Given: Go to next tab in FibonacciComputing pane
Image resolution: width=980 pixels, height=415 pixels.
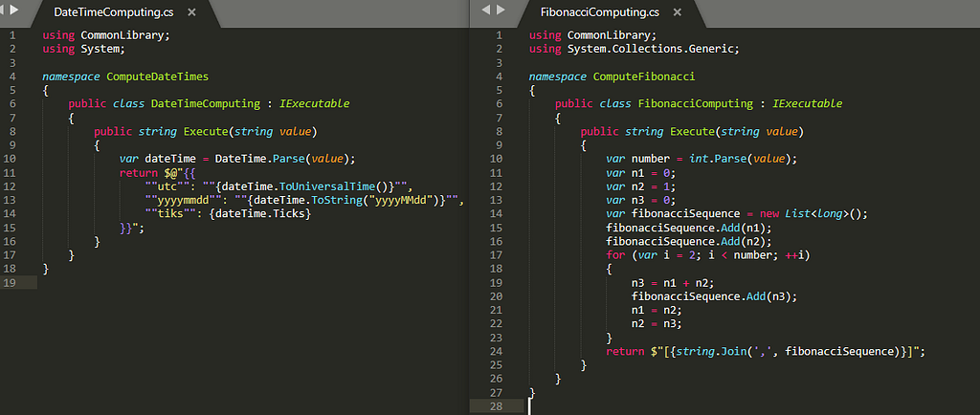Looking at the screenshot, I should [501, 10].
